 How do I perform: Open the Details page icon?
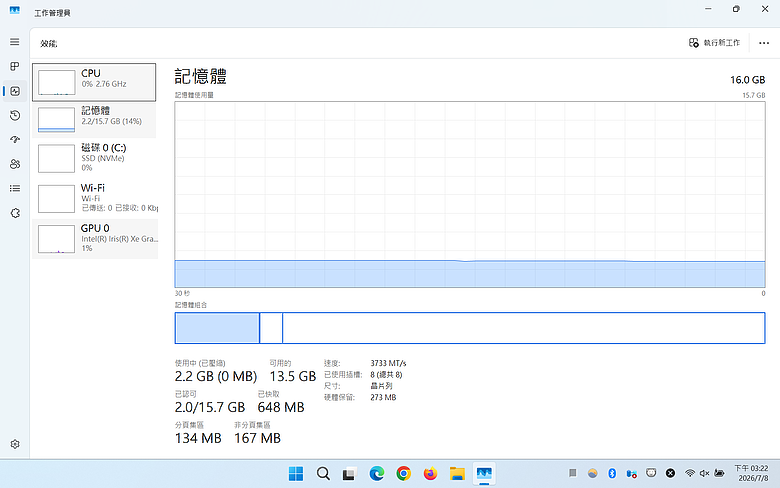[15, 189]
